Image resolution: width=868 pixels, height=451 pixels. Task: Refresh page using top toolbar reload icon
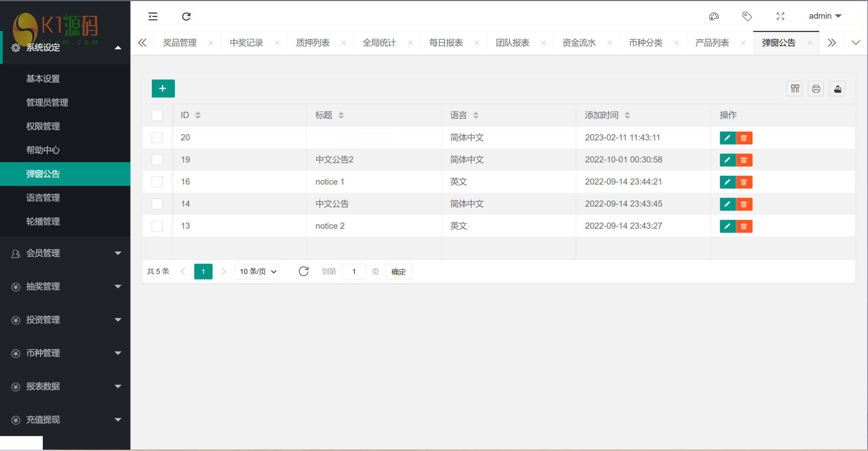coord(186,17)
